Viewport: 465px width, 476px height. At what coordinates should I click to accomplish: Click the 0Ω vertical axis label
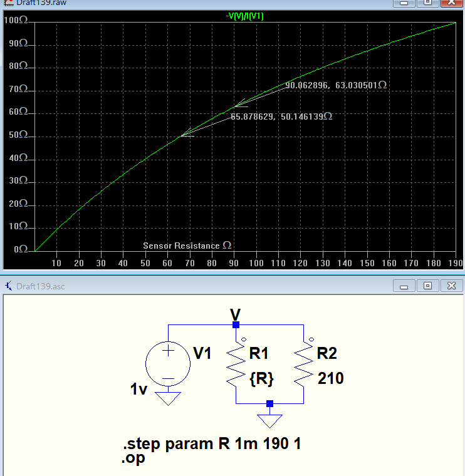click(x=21, y=249)
